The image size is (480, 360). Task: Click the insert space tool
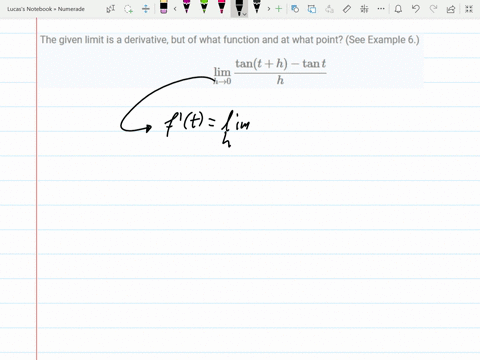point(146,9)
